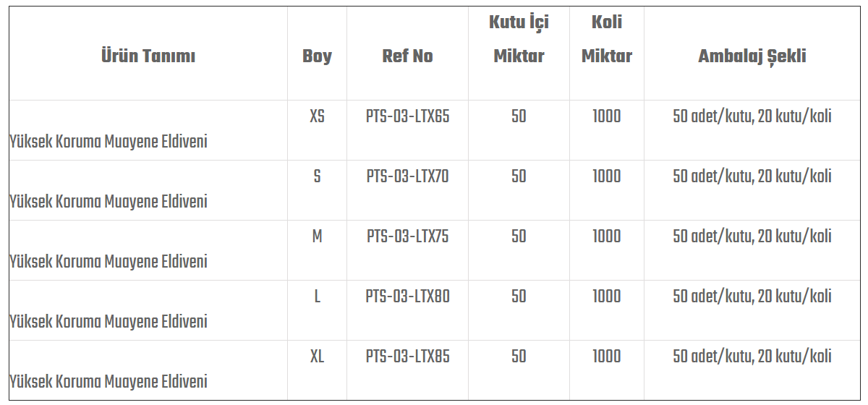
Task: Select the Koli Miktar column header
Action: click(x=606, y=39)
